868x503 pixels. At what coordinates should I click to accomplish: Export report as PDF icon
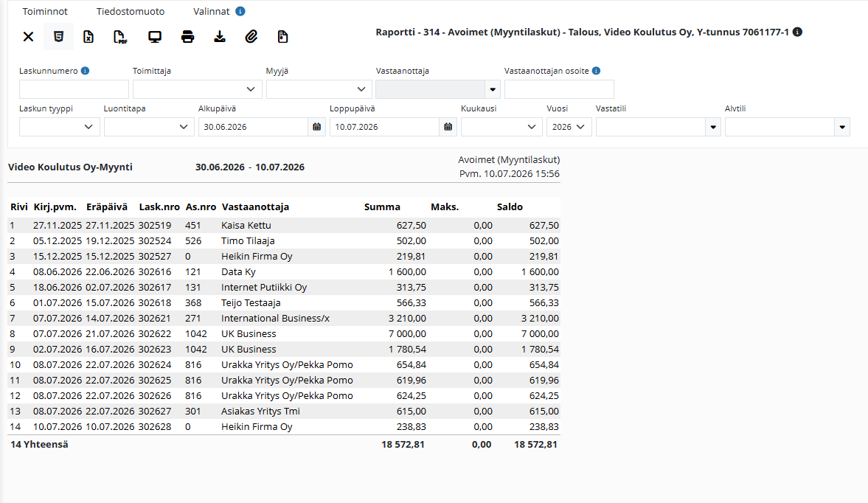(x=120, y=37)
